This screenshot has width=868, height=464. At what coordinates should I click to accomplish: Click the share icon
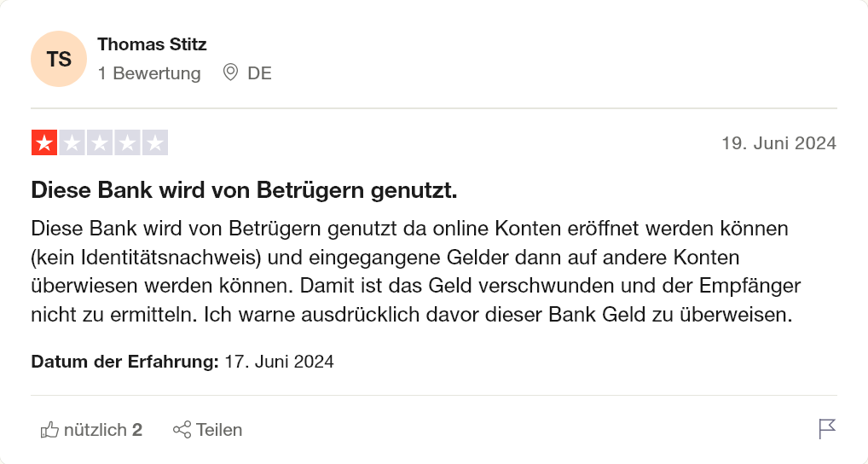182,430
